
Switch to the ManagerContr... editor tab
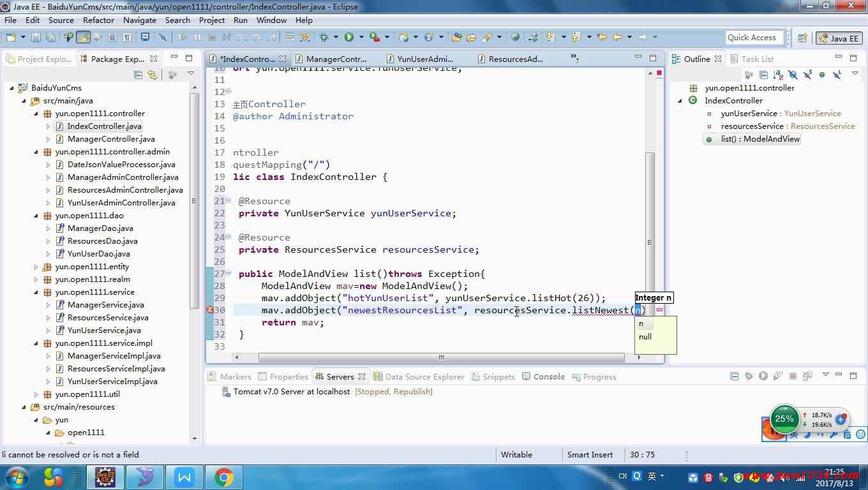coord(336,59)
